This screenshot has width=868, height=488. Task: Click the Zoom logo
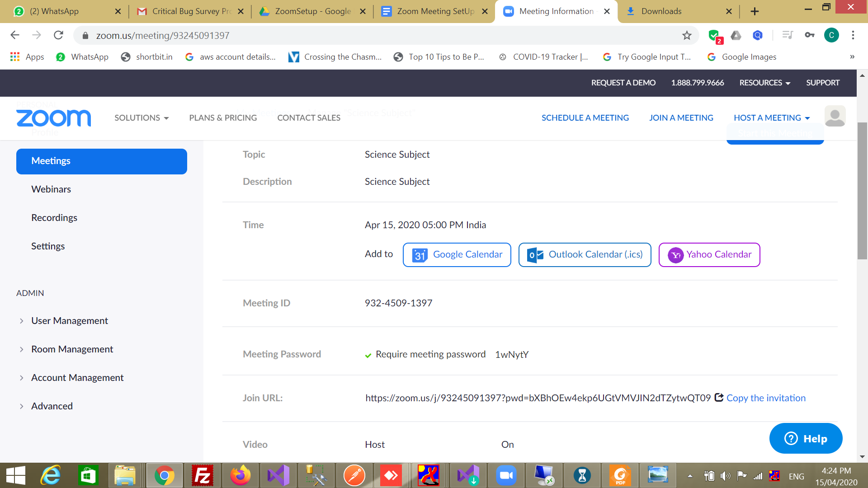(53, 118)
